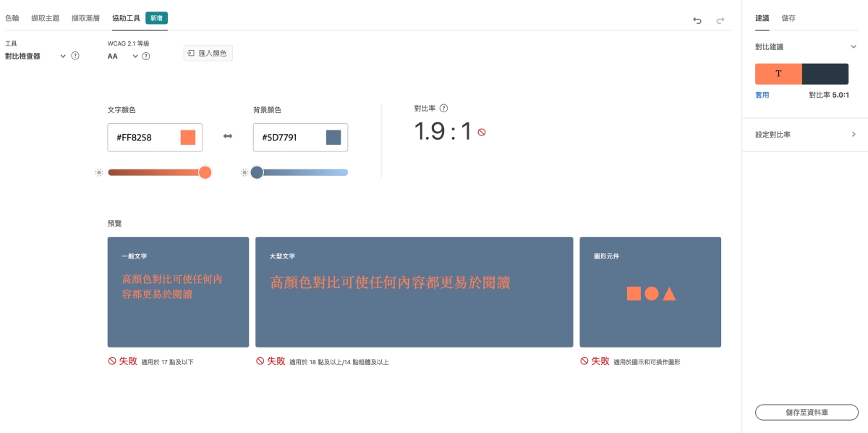The height and width of the screenshot is (433, 868).
Task: Click the 套用 link
Action: [762, 95]
